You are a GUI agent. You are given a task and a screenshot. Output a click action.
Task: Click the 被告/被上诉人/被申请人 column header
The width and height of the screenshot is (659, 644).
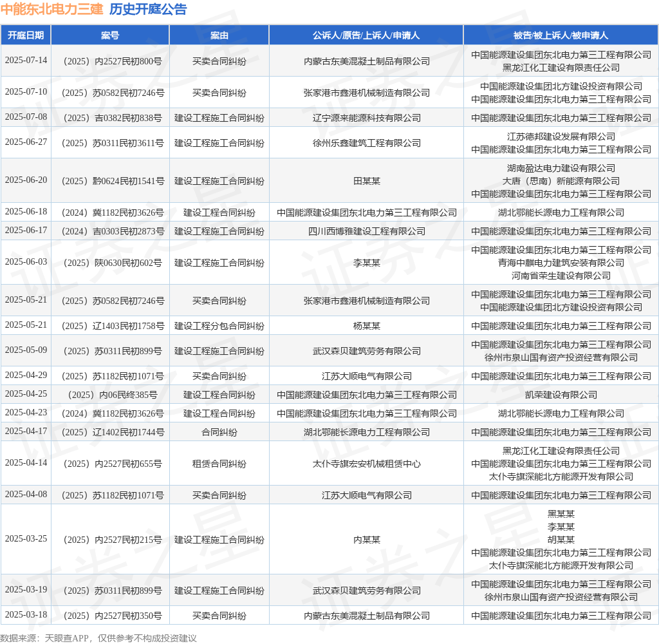(x=561, y=35)
